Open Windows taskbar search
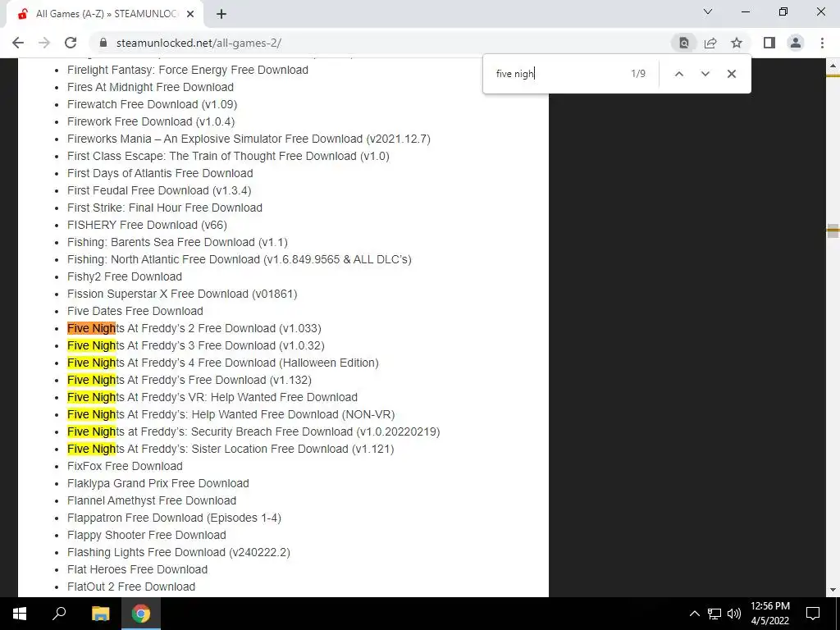Viewport: 840px width, 630px height. pos(59,614)
